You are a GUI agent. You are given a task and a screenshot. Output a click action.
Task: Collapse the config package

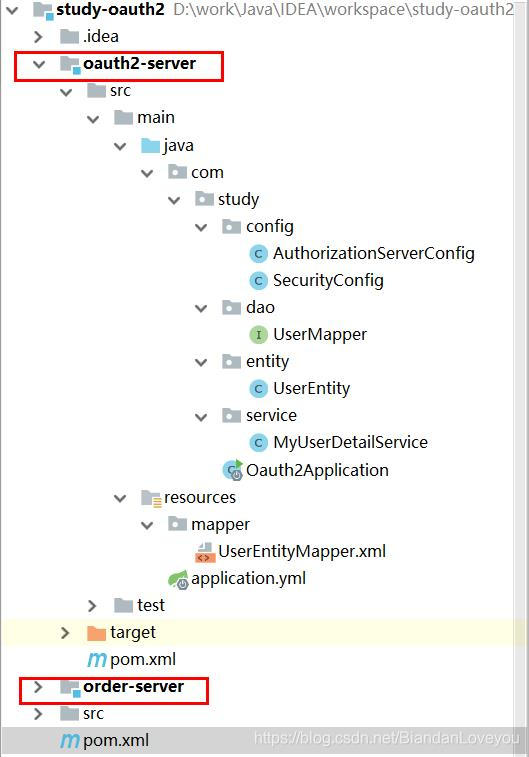click(201, 227)
